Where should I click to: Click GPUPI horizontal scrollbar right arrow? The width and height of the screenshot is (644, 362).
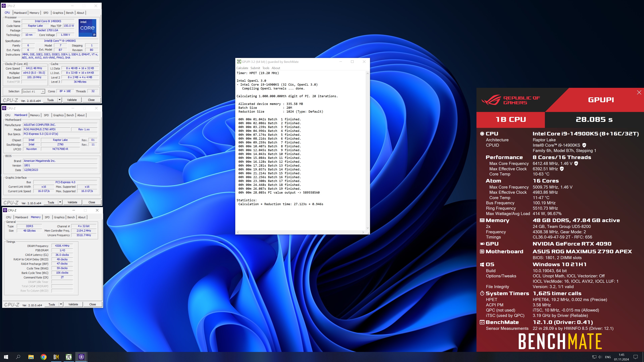(363, 232)
